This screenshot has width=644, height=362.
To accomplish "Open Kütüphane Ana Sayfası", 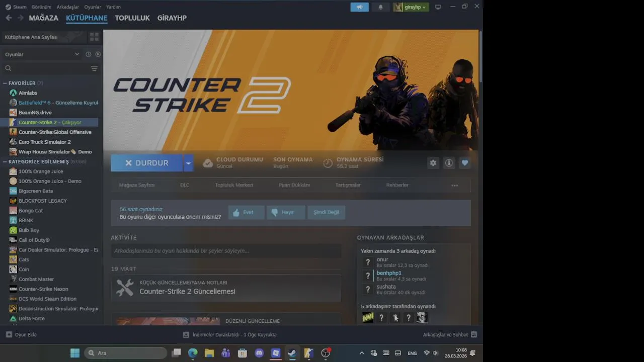I will [44, 37].
